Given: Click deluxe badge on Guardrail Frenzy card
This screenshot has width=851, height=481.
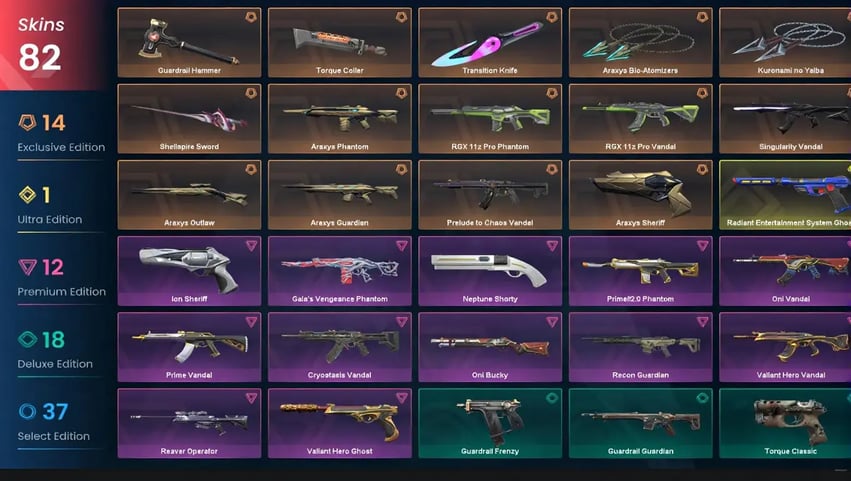Looking at the screenshot, I should coord(552,398).
